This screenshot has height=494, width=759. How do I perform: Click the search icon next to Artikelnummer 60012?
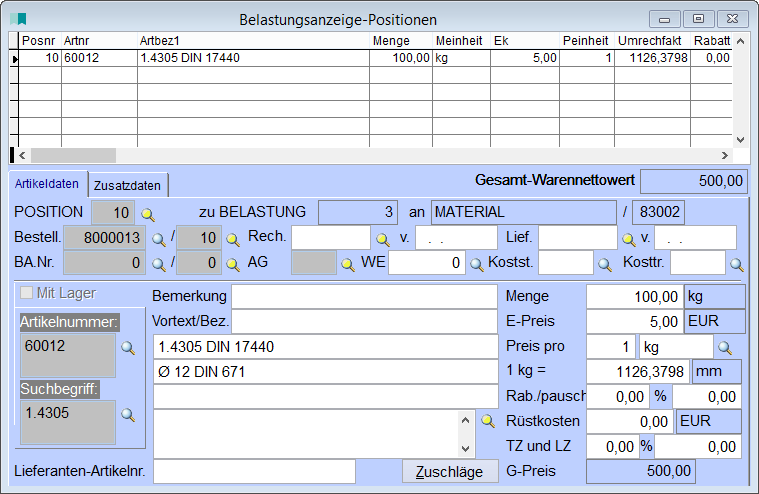[x=127, y=348]
